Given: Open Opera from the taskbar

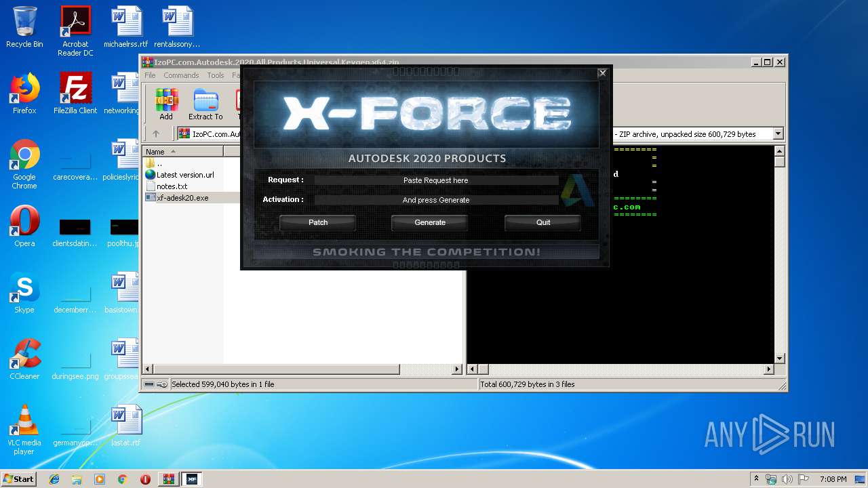Looking at the screenshot, I should pos(145,479).
